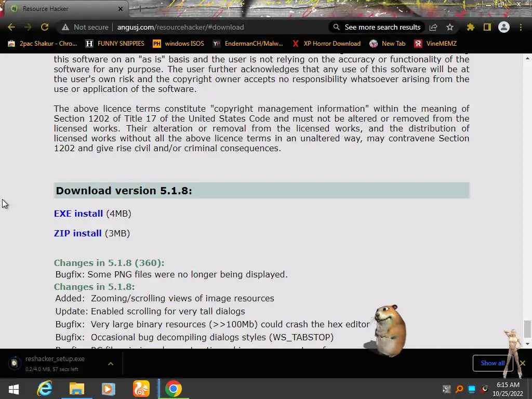Click the address bar URL
This screenshot has height=399, width=532.
(180, 27)
